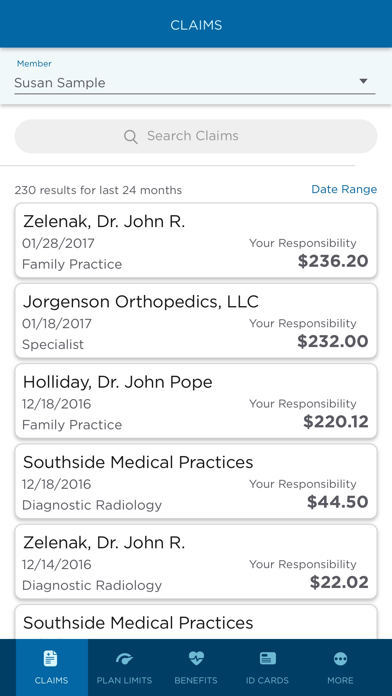Open the Plan Limits gauge icon
392x696 pixels.
click(124, 659)
